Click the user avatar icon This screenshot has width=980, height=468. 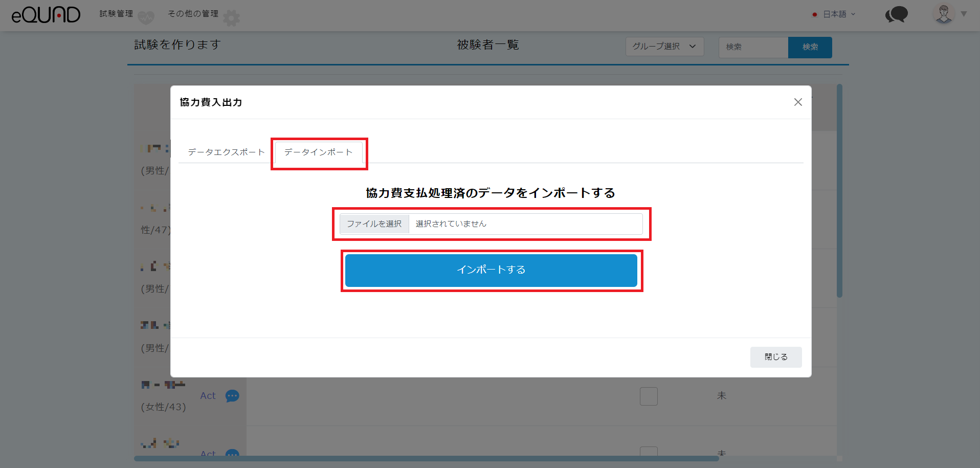coord(944,14)
